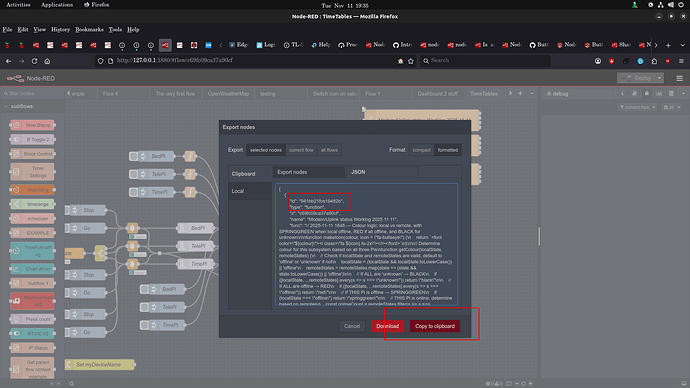Screen dimensions: 690x388
Task: Bookmark page with star icon
Action: [x=411, y=61]
